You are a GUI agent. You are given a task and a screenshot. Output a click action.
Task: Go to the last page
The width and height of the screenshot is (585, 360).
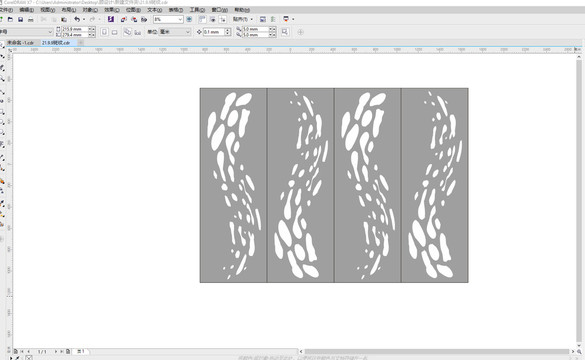pos(62,351)
